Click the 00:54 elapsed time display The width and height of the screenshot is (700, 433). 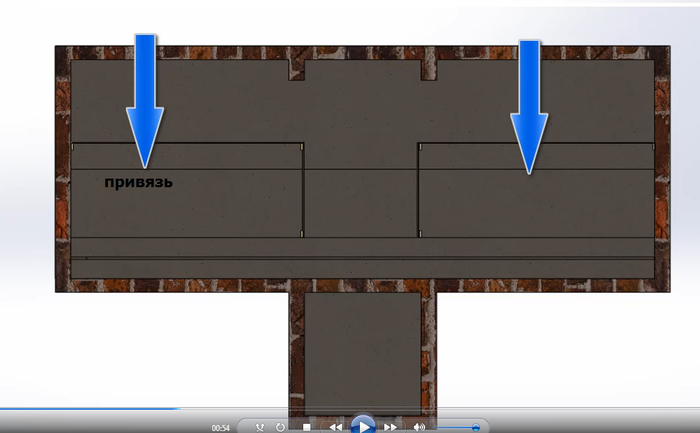221,427
